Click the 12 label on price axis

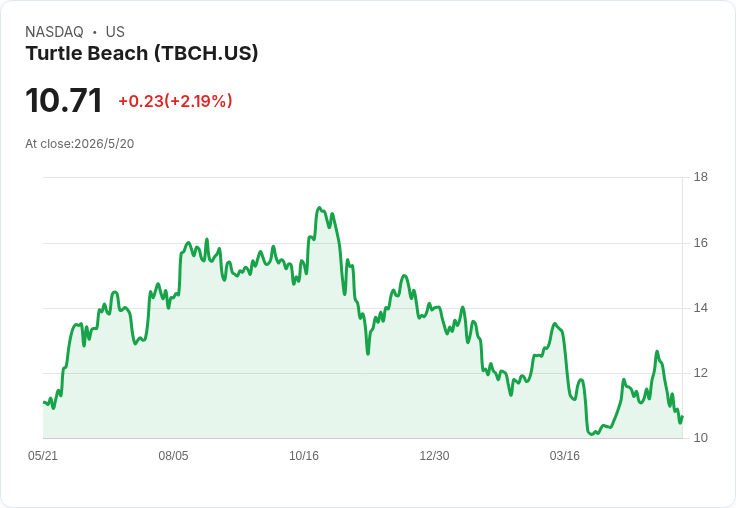click(x=700, y=373)
